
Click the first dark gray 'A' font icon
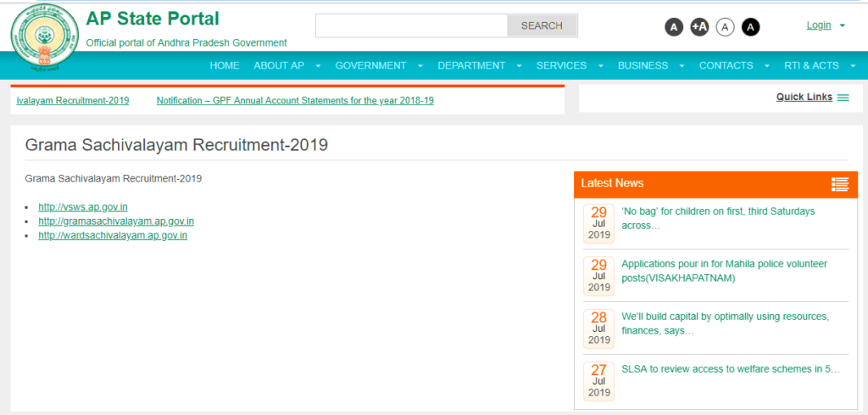(673, 27)
